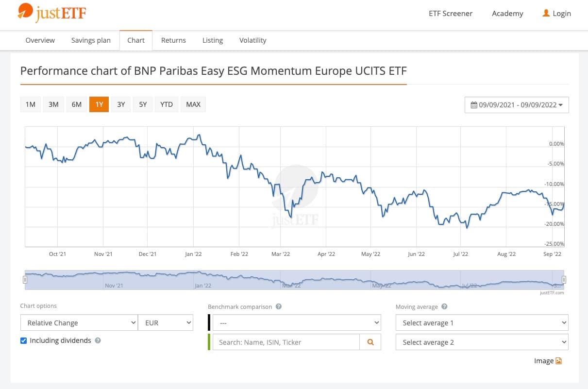Click the left range navigator handle

pyautogui.click(x=24, y=280)
